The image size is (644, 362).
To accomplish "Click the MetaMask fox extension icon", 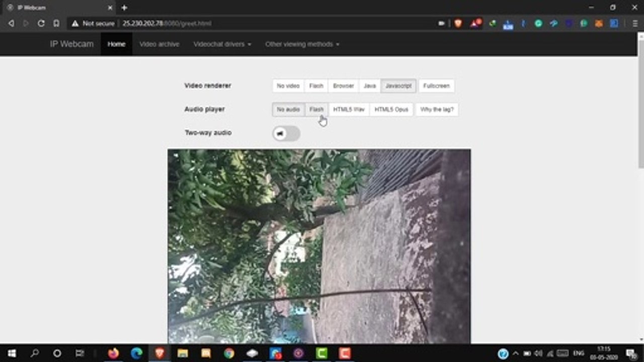I will coord(599,23).
